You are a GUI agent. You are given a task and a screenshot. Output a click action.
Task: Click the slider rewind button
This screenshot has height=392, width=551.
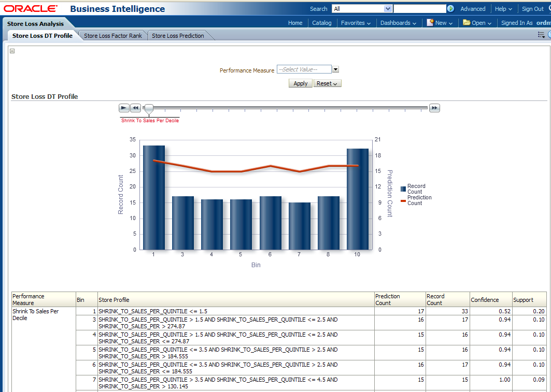point(135,108)
